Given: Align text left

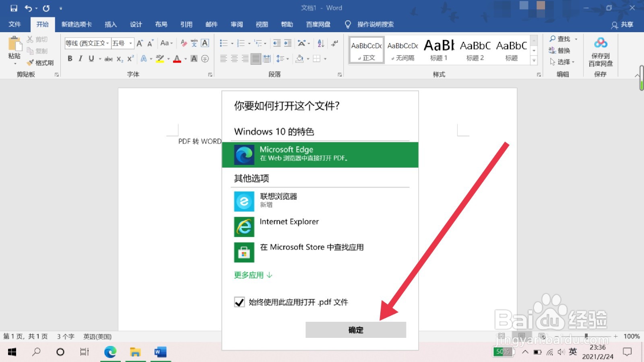Looking at the screenshot, I should pyautogui.click(x=224, y=59).
